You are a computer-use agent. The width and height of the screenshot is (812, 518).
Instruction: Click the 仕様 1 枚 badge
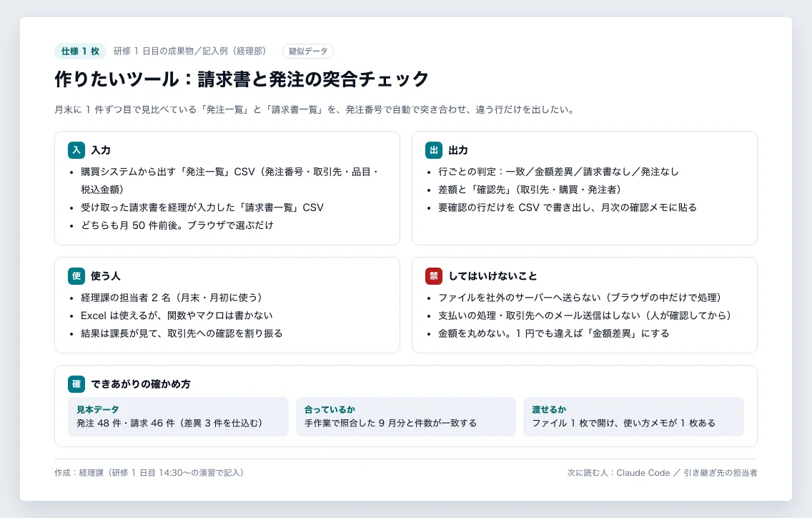coord(80,52)
